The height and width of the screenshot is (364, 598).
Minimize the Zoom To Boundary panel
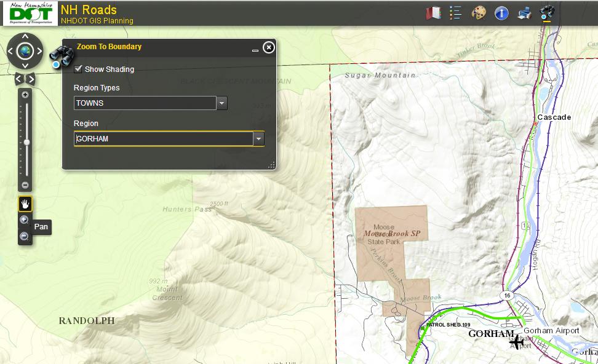pyautogui.click(x=255, y=50)
